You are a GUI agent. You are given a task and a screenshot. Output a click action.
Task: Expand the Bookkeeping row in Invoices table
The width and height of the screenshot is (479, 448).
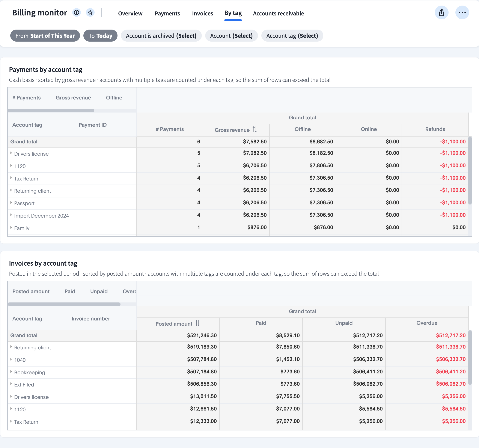pos(11,372)
